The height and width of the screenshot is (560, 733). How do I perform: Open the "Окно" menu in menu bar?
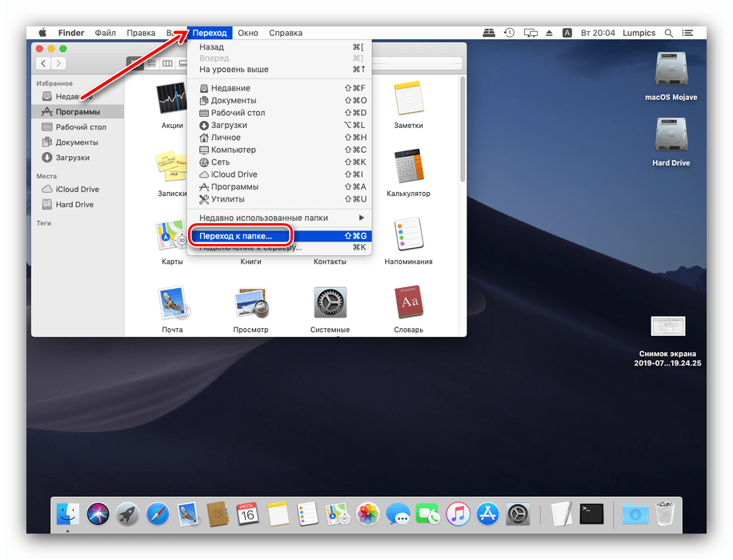click(248, 33)
